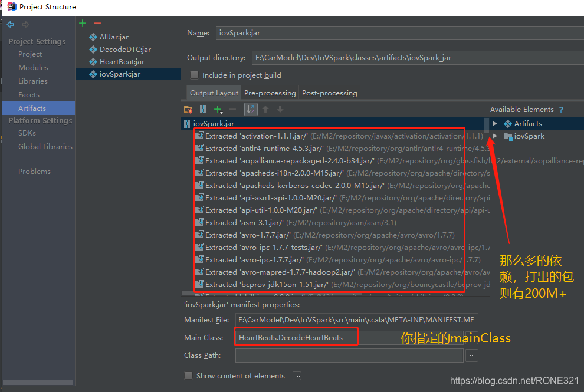The width and height of the screenshot is (584, 392).
Task: Open Artifacts settings page
Action: [38, 108]
